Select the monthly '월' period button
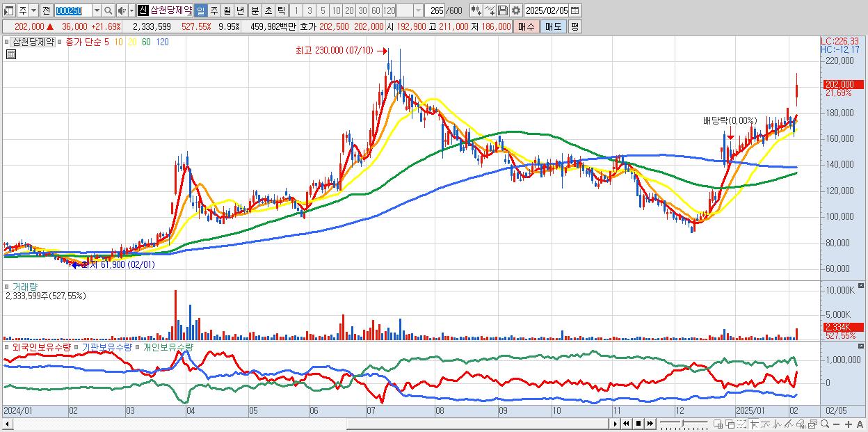Image resolution: width=868 pixels, height=432 pixels. (x=227, y=10)
